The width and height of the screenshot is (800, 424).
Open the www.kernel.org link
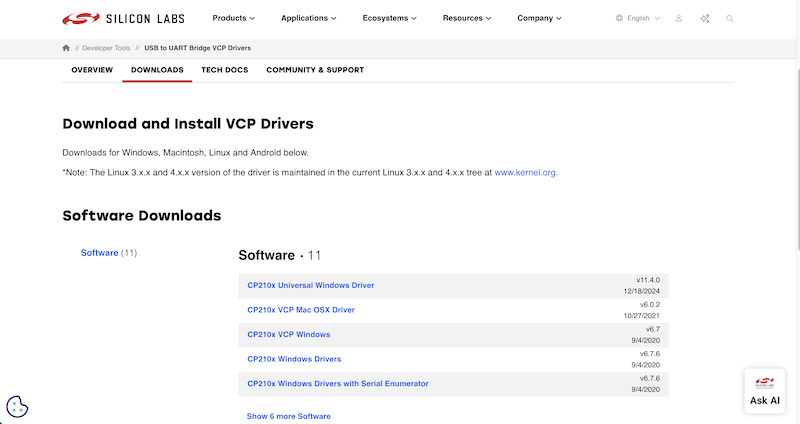tap(525, 172)
